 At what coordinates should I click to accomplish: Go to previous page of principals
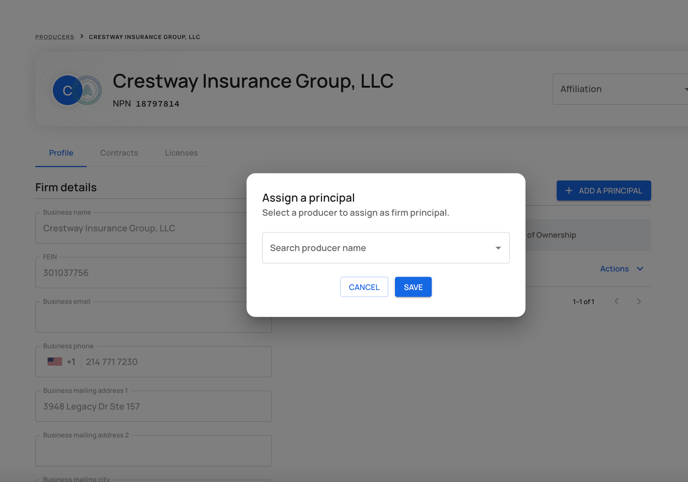coord(616,301)
